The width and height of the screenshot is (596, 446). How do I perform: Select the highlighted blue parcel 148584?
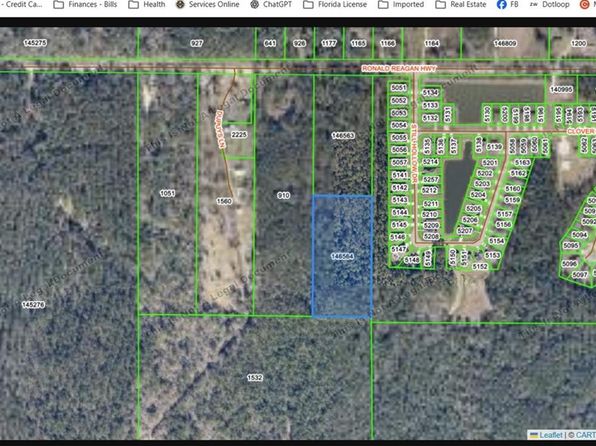coord(342,256)
